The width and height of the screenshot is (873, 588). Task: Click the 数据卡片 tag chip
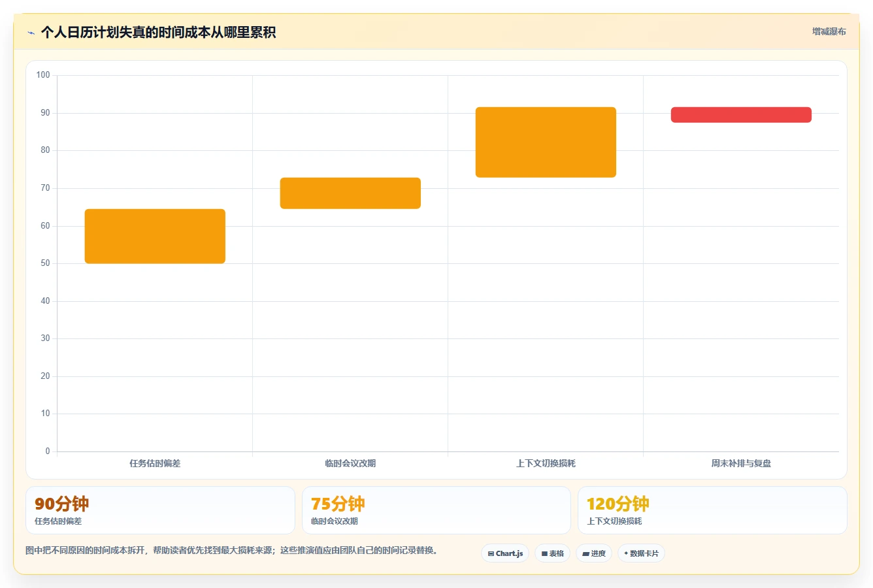coord(641,553)
